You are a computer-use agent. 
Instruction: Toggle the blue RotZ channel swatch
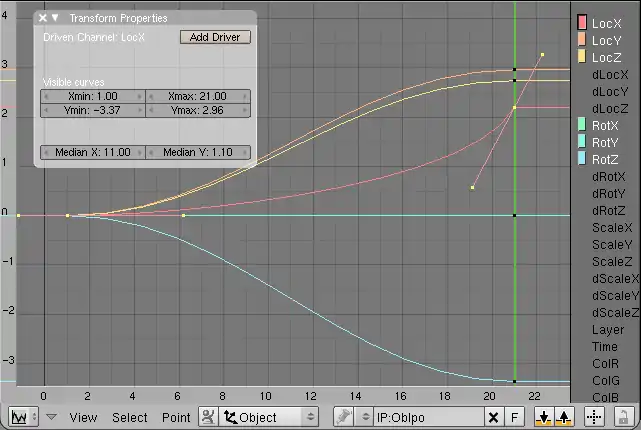click(582, 159)
